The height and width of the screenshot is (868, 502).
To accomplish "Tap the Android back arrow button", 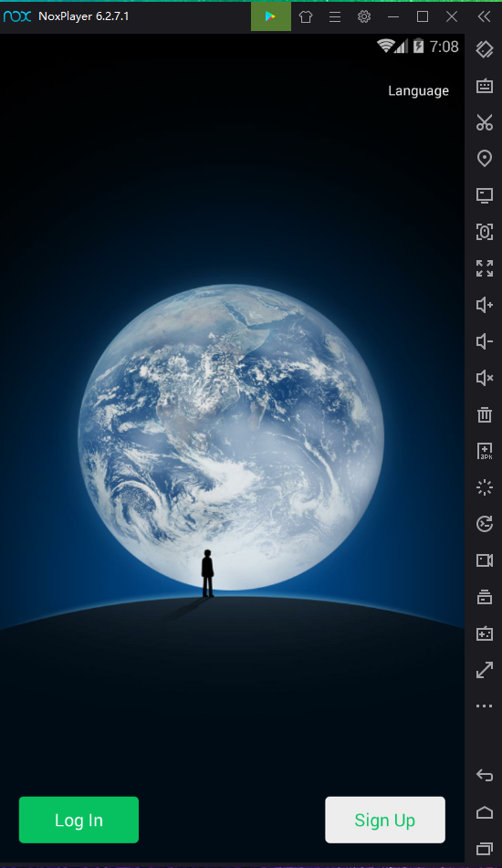I will pyautogui.click(x=485, y=776).
